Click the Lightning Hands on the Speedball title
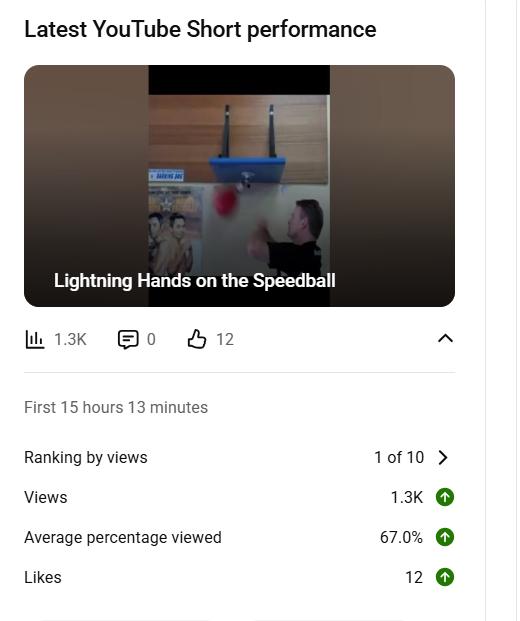Image resolution: width=520 pixels, height=621 pixels. 194,280
